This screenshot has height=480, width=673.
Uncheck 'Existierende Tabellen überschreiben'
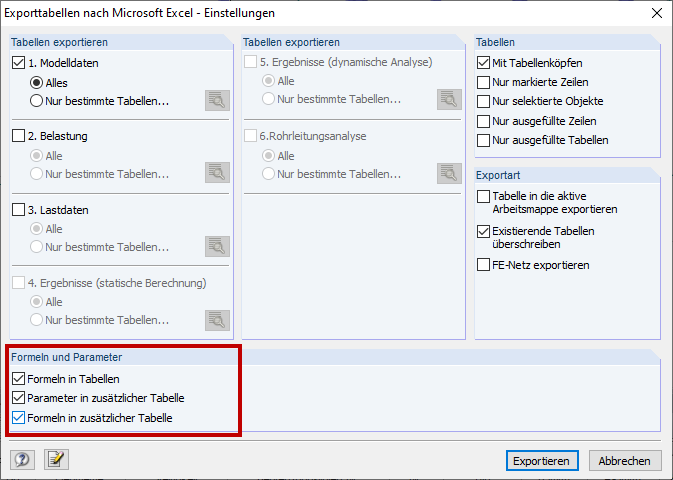tap(485, 231)
